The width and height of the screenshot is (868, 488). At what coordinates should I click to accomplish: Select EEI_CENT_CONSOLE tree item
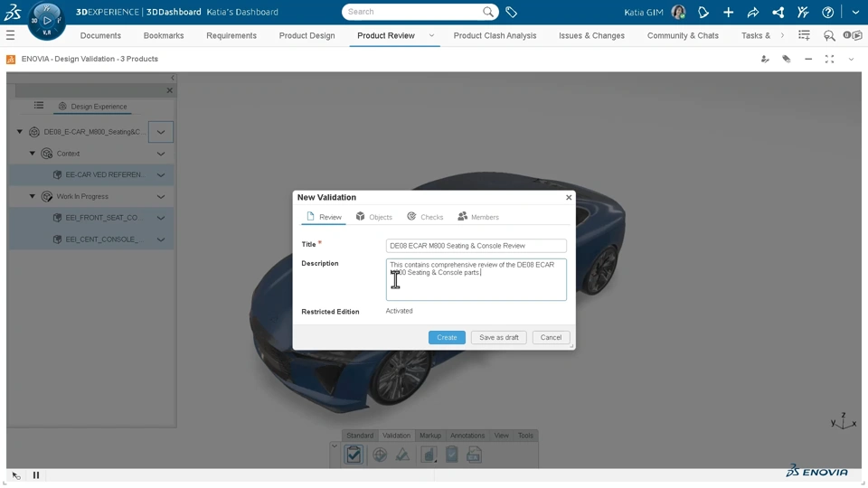(90, 239)
